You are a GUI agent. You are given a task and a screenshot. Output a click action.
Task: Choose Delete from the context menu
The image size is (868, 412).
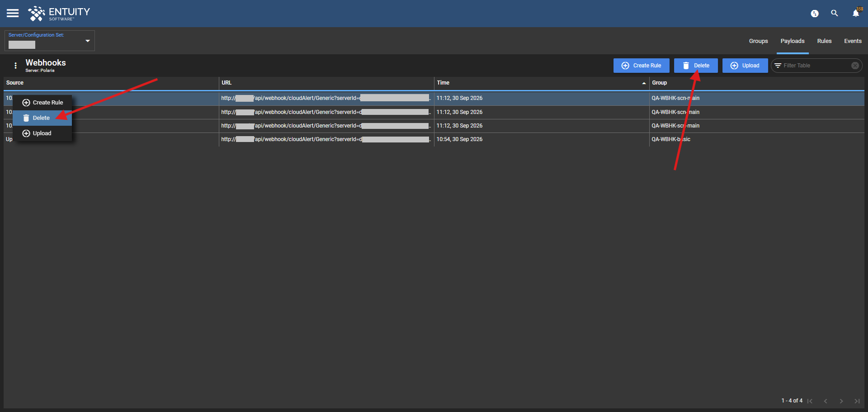coord(42,118)
